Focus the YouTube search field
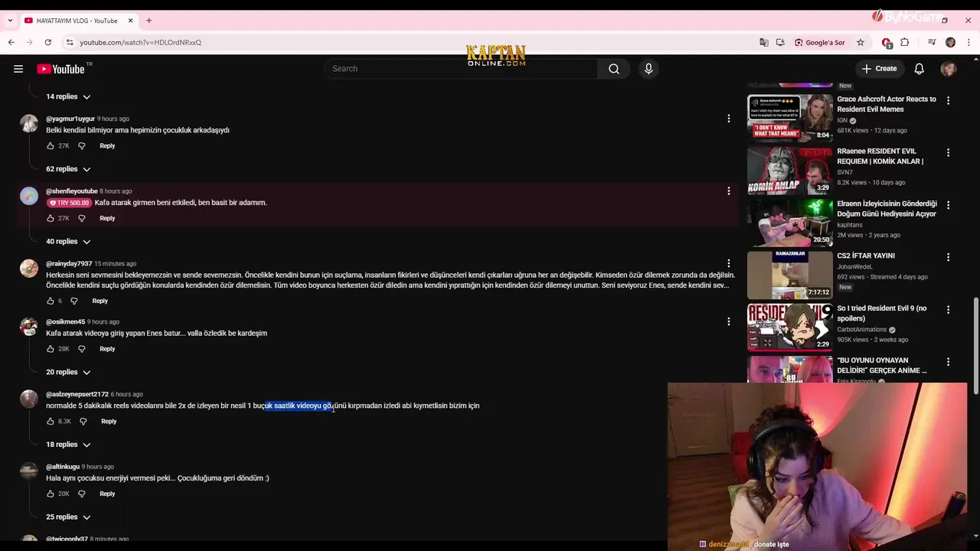980x551 pixels. [462, 69]
